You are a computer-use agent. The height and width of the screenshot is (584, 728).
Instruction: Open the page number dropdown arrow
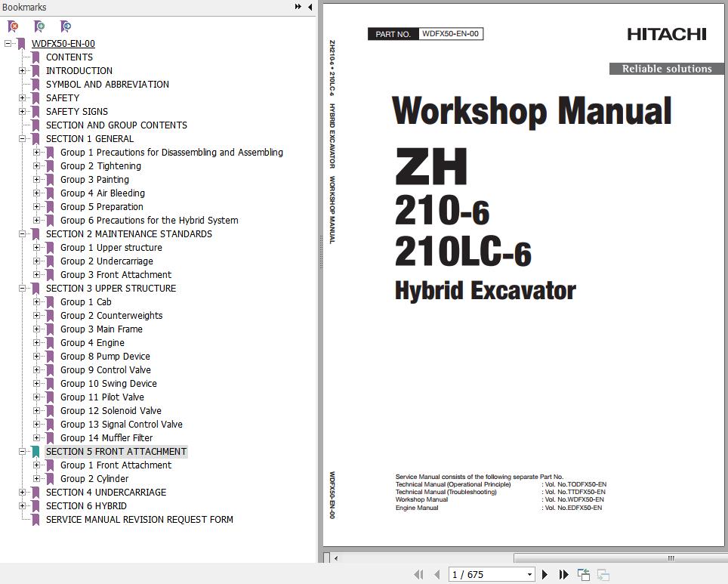click(529, 575)
